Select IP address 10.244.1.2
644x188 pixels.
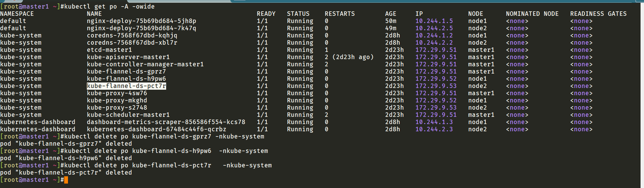434,35
